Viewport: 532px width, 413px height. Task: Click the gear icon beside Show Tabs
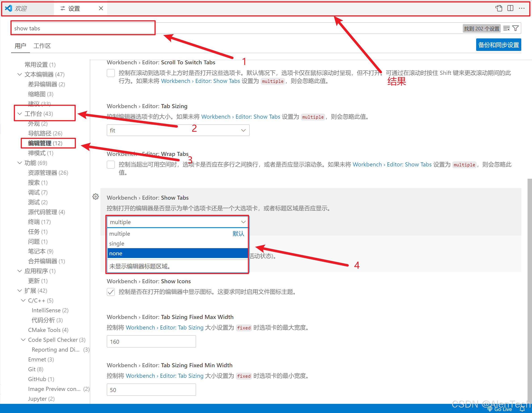point(96,197)
